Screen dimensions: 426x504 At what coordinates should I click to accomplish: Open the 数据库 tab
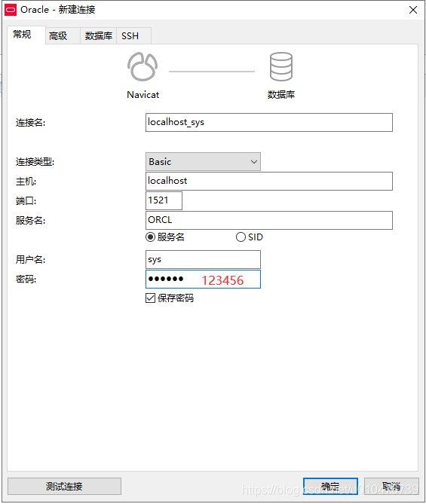coord(99,35)
